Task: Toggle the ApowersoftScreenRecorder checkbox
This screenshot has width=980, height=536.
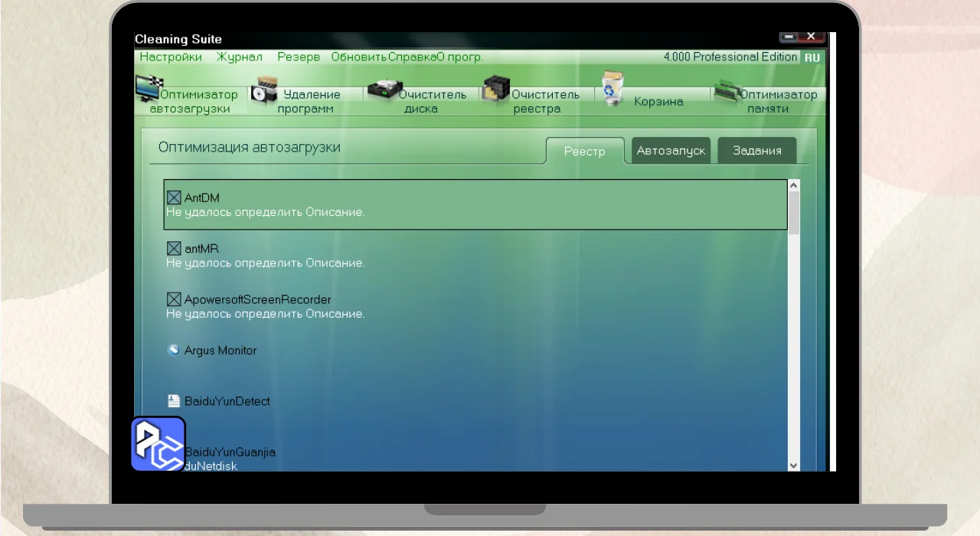Action: pyautogui.click(x=174, y=299)
